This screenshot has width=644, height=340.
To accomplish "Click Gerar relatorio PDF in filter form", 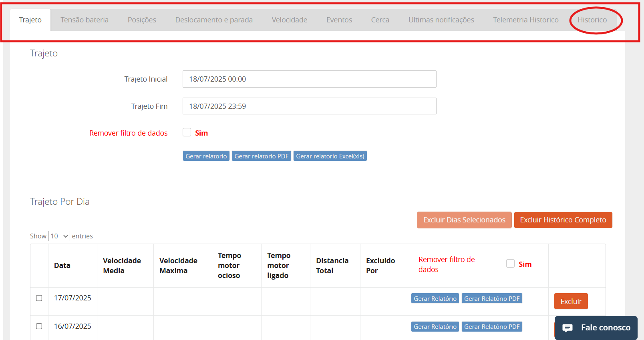I will [261, 156].
